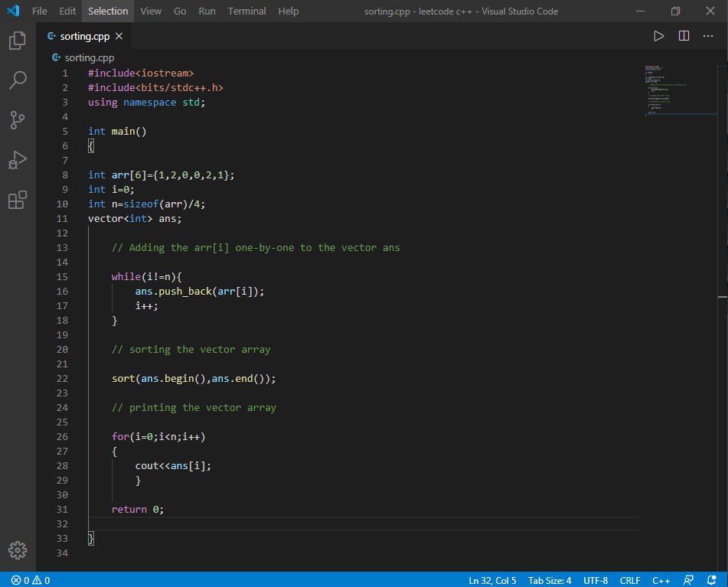Click the 'using namespace std;' line

[x=146, y=102]
